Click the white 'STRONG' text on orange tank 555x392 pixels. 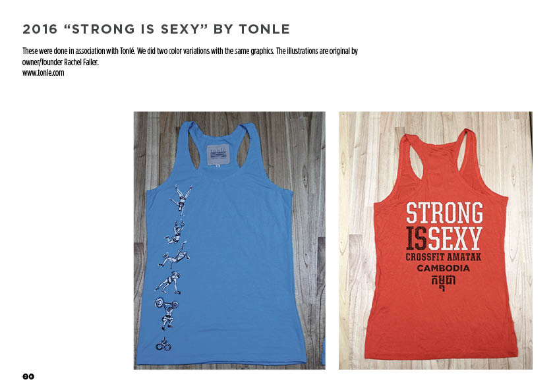pyautogui.click(x=444, y=212)
